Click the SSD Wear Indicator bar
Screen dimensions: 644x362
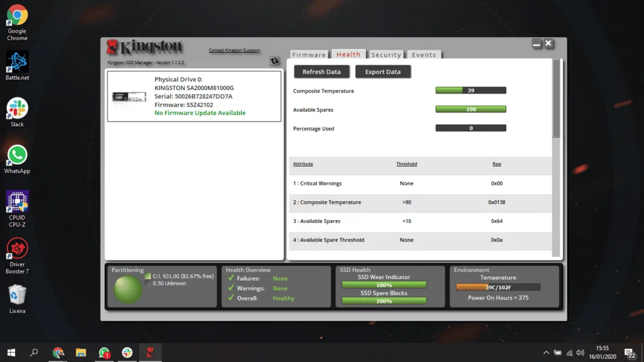coord(384,285)
